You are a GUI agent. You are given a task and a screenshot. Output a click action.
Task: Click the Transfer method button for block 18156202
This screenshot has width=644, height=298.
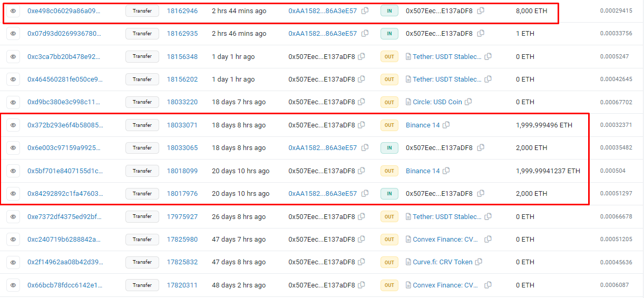pos(142,80)
